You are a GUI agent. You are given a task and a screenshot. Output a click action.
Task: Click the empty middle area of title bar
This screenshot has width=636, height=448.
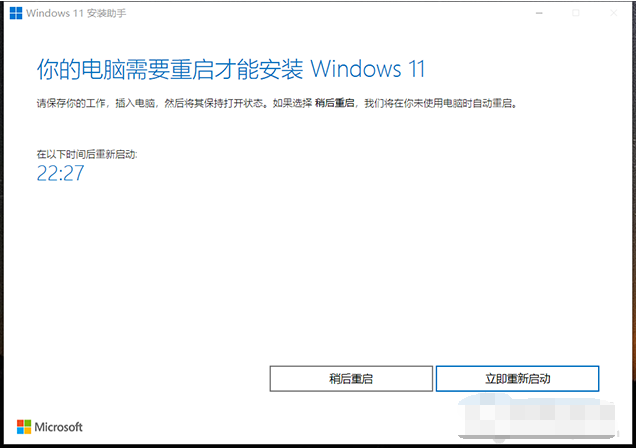pyautogui.click(x=324, y=13)
